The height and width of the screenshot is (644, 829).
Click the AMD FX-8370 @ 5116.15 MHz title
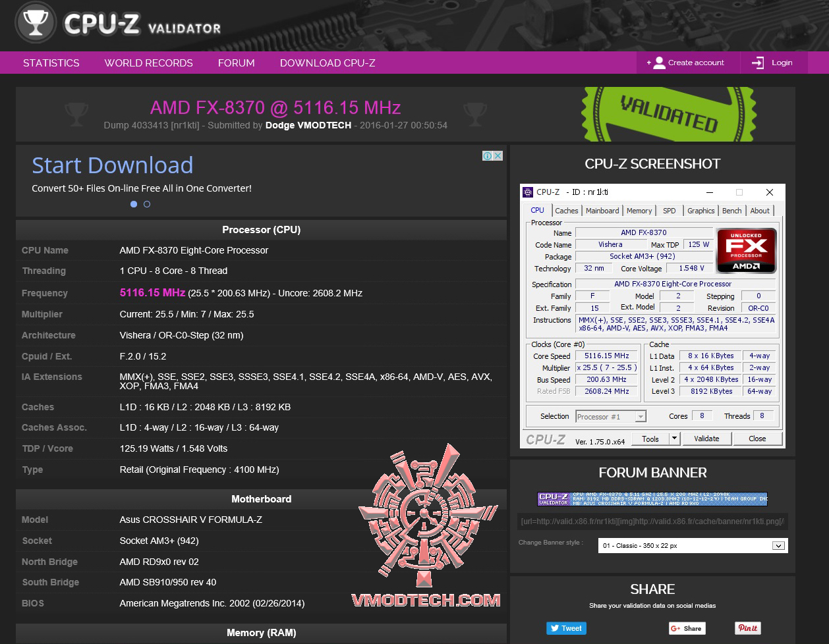coord(275,107)
